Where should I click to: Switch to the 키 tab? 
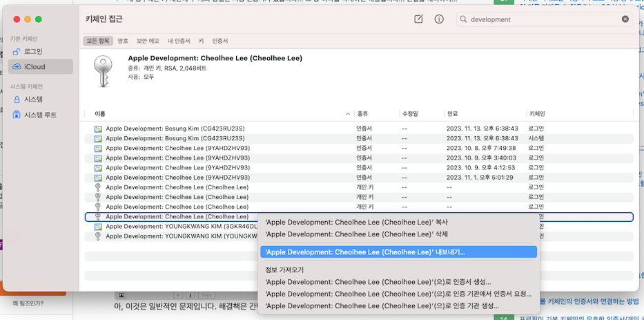pyautogui.click(x=202, y=41)
